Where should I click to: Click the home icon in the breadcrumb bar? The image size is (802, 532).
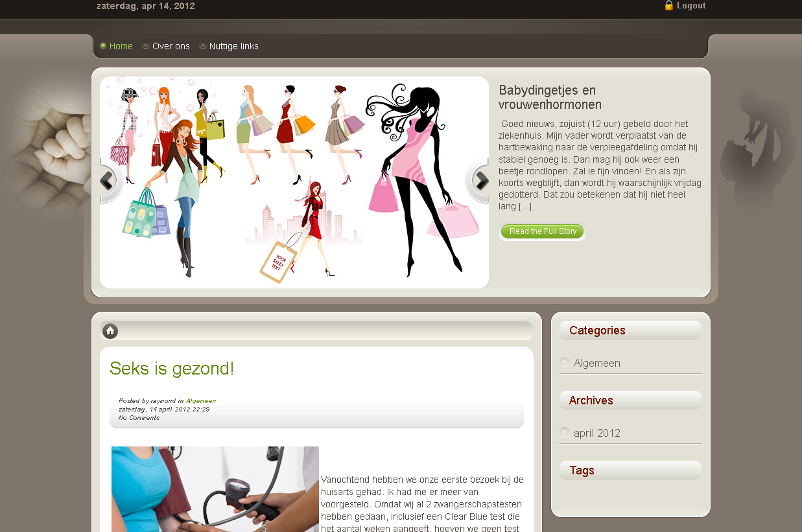(x=110, y=331)
